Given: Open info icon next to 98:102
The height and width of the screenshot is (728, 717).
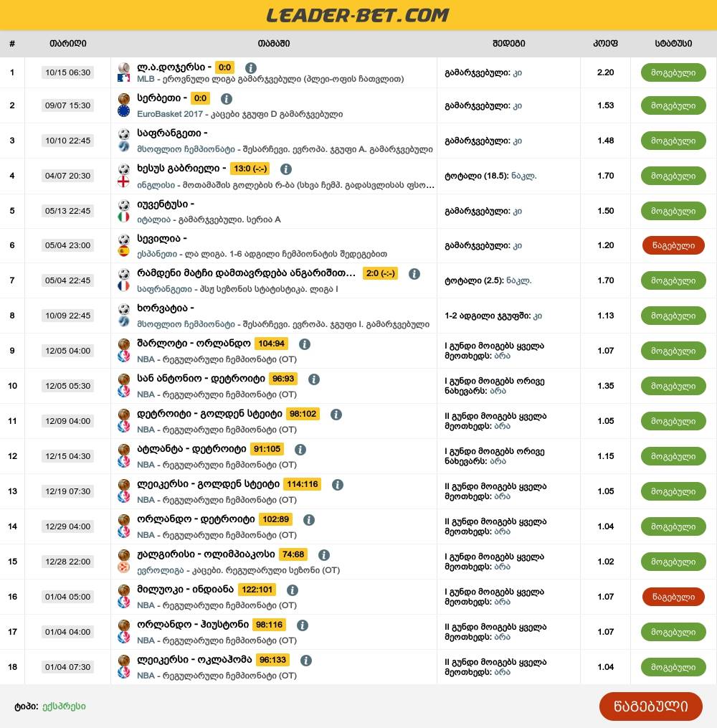Looking at the screenshot, I should [x=336, y=414].
